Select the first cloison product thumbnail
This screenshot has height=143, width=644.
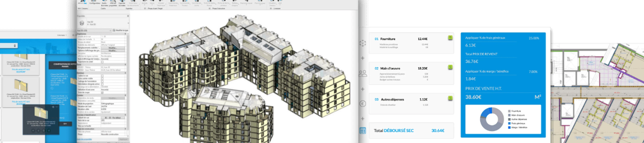pyautogui.click(x=21, y=57)
